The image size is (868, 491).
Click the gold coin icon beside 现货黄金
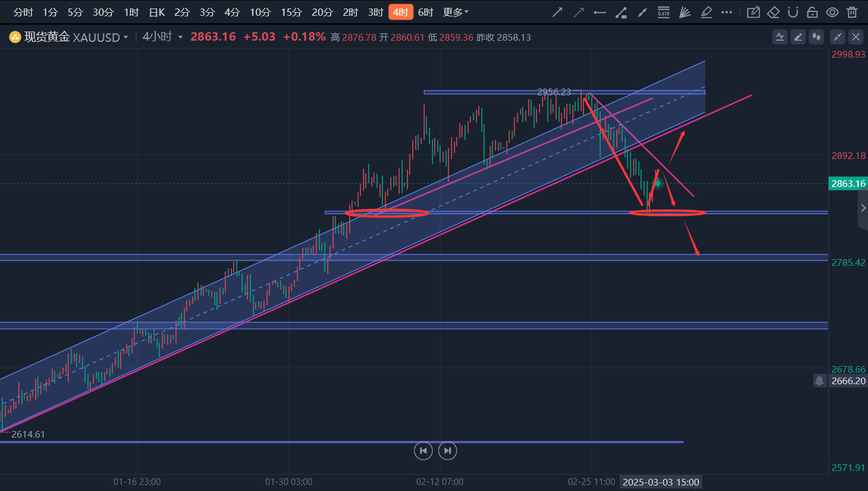(x=15, y=37)
